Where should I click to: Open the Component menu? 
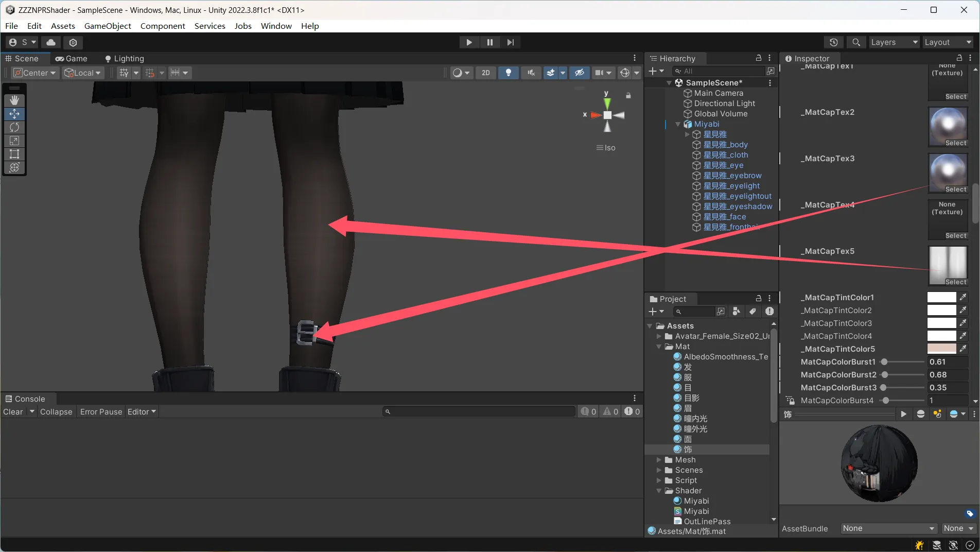162,26
